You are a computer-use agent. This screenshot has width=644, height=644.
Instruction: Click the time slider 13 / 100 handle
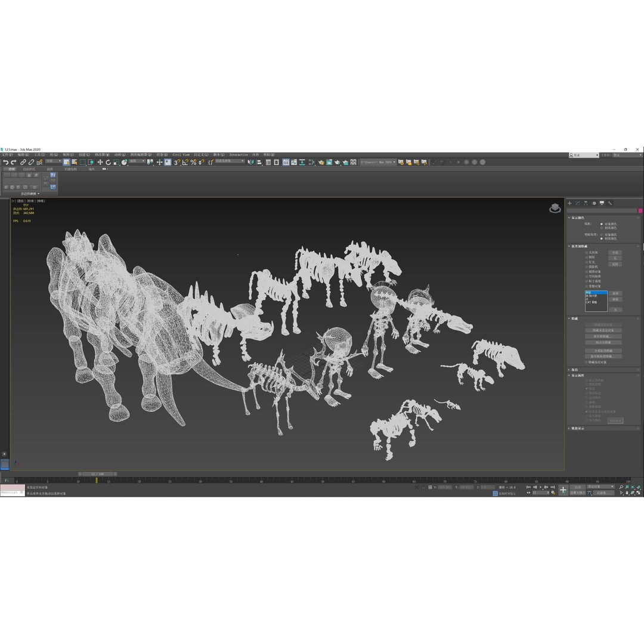pyautogui.click(x=97, y=473)
